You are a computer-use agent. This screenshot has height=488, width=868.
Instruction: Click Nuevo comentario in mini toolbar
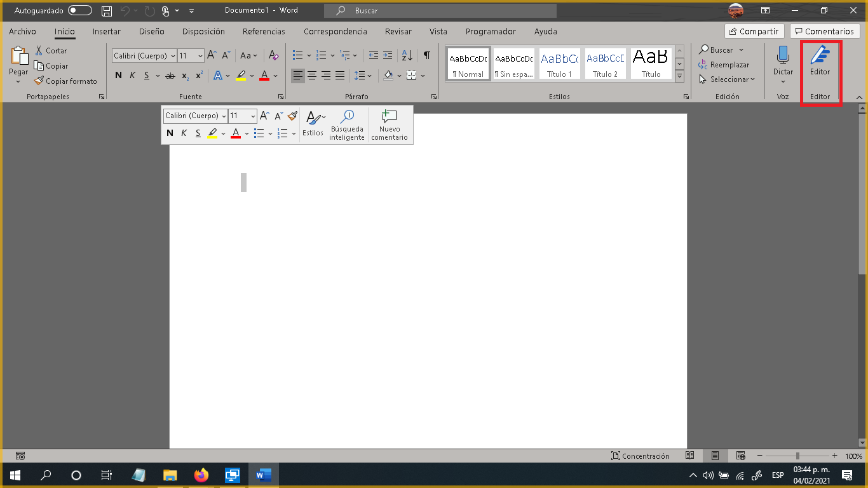pos(390,125)
